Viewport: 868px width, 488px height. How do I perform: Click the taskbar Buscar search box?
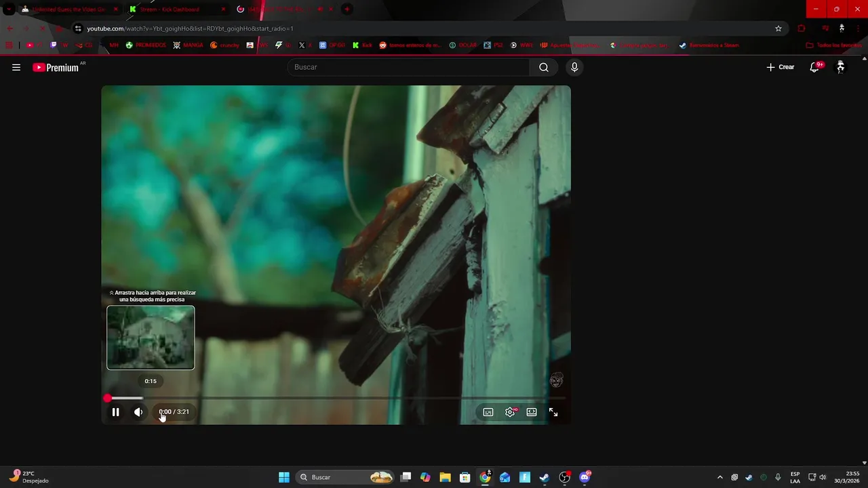(346, 477)
